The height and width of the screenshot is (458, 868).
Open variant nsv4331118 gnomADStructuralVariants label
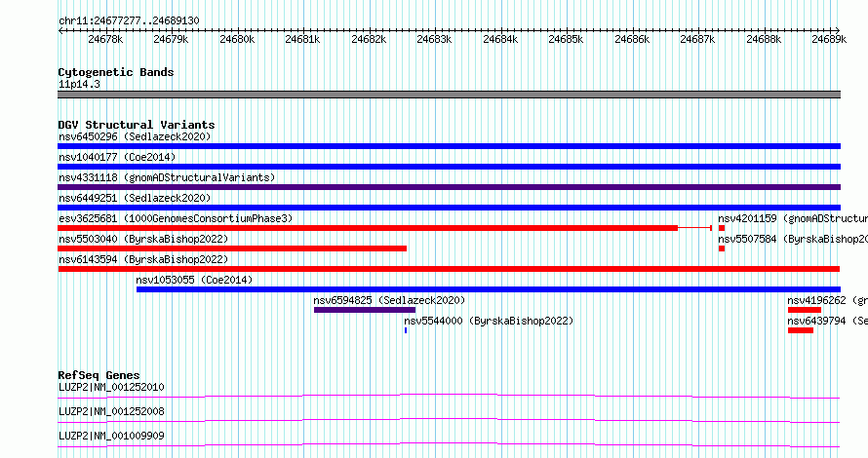167,177
